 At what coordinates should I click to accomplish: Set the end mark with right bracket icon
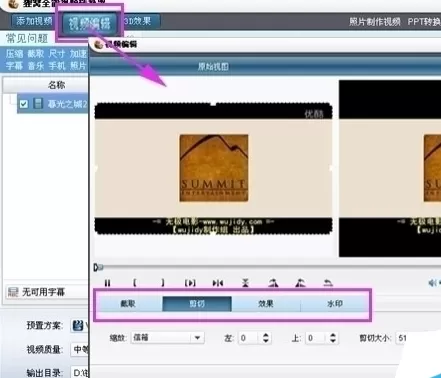[x=163, y=283]
